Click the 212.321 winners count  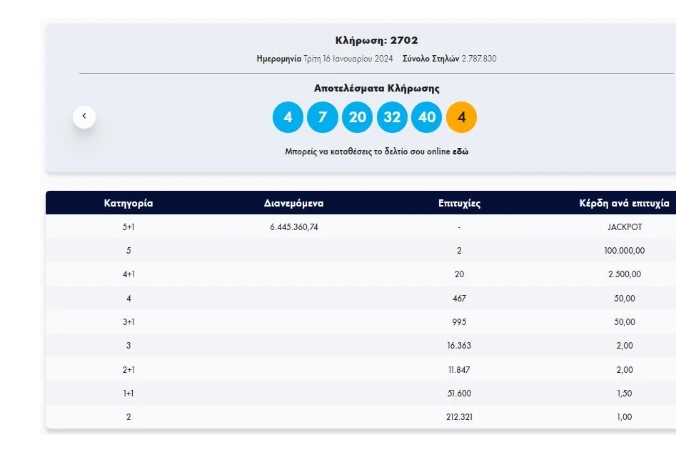(459, 417)
